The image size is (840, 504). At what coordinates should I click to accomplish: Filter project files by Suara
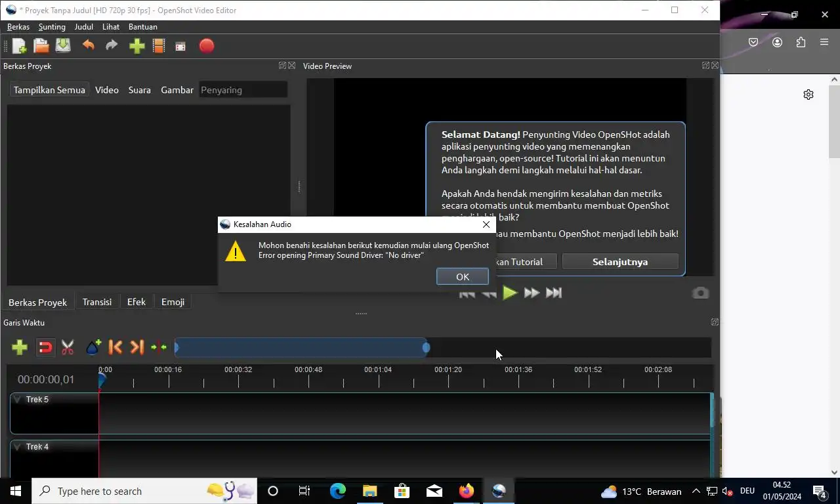tap(139, 90)
